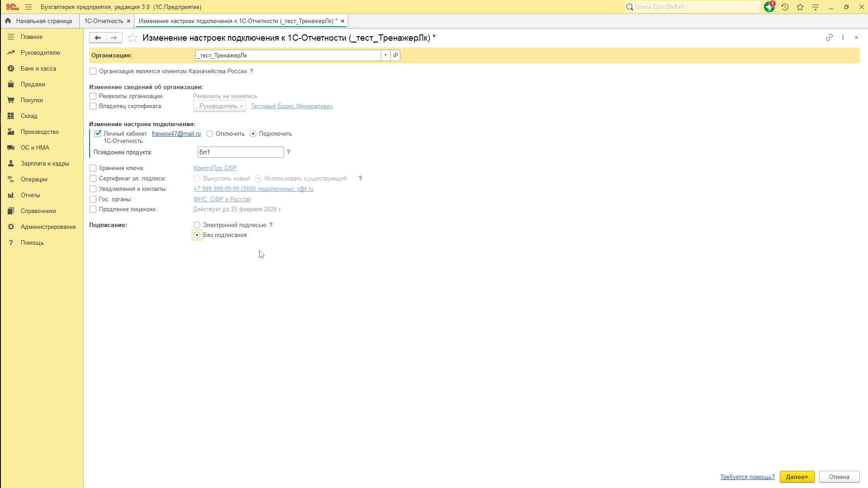This screenshot has height=488, width=868.
Task: Select Электронной подписью signing option
Action: tap(197, 225)
